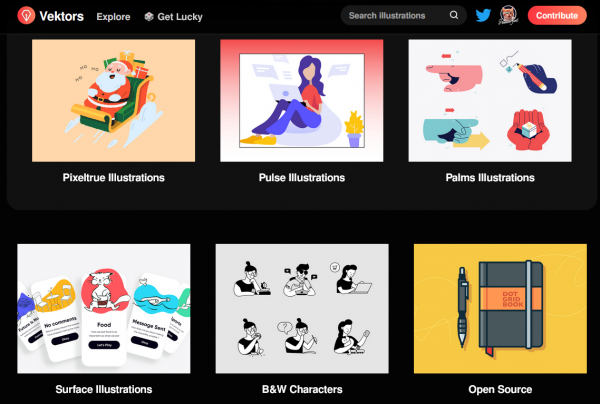Click the Pixeltrue Illustrations title link
The width and height of the screenshot is (600, 404).
[114, 178]
